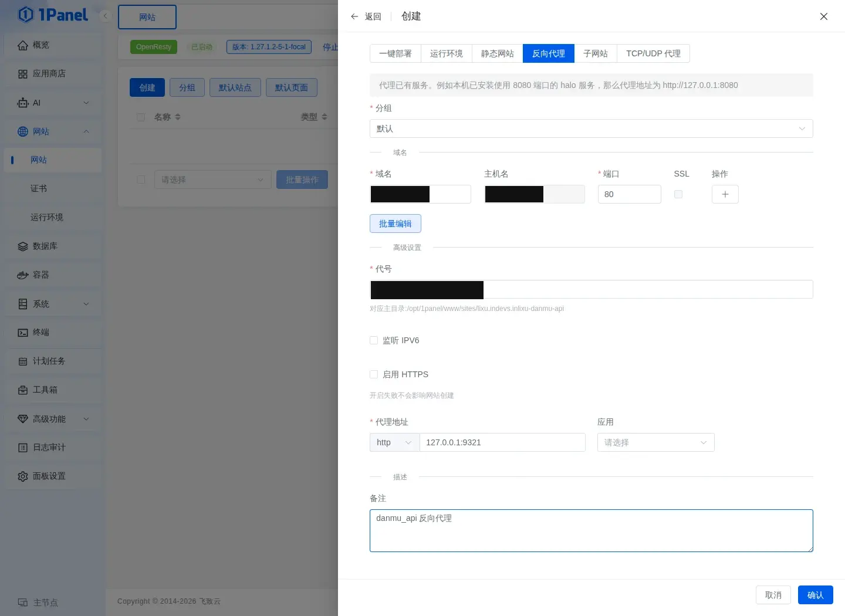Click the 域名 input field

pyautogui.click(x=421, y=194)
